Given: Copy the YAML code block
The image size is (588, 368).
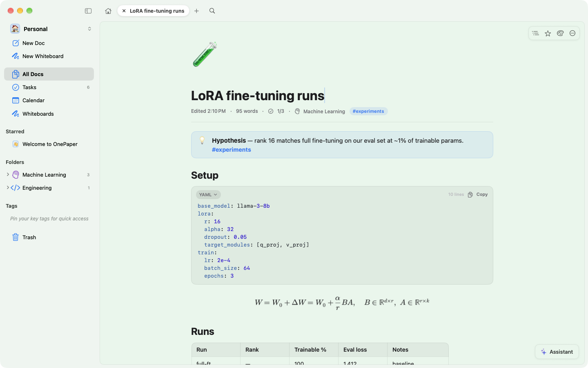Looking at the screenshot, I should click(478, 195).
